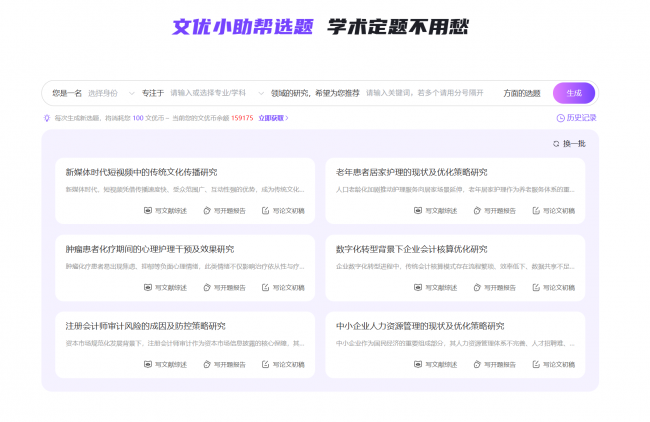Click 写文献综述 icon on 新媒体时代 card
This screenshot has height=422, width=650.
[148, 211]
